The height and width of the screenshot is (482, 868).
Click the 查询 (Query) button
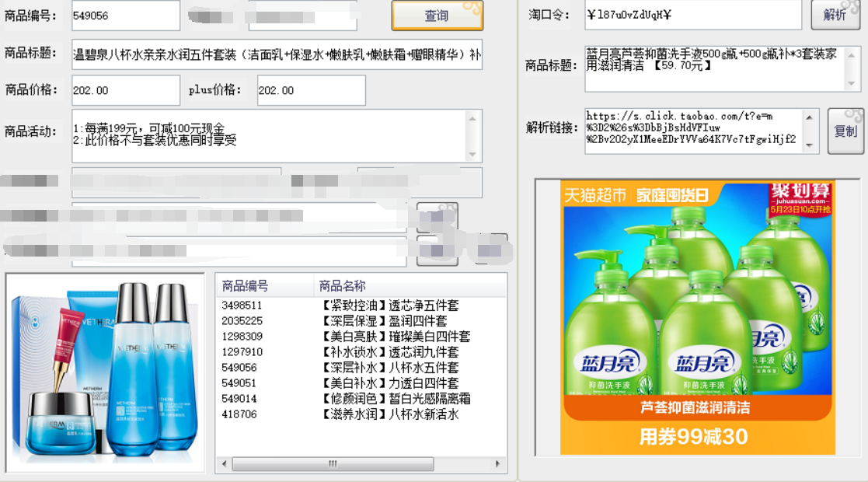[x=437, y=15]
